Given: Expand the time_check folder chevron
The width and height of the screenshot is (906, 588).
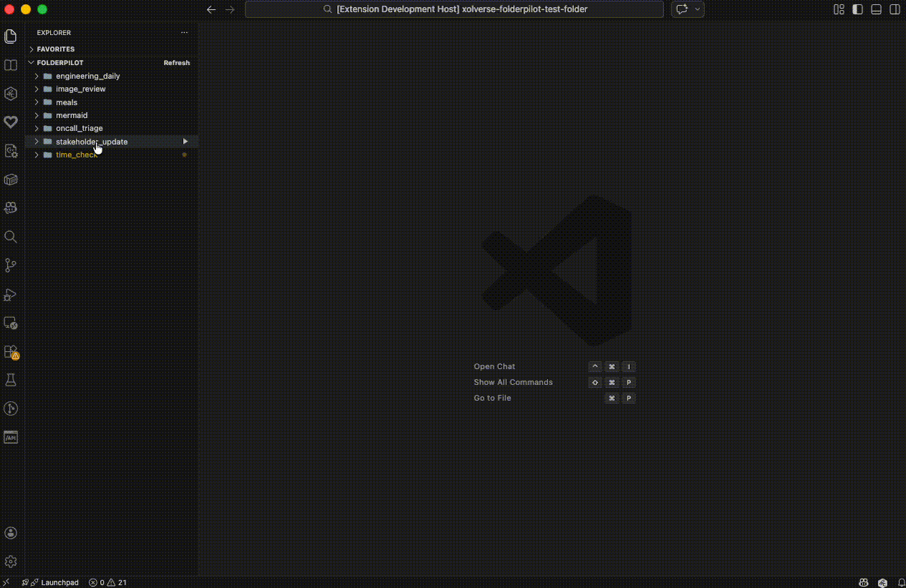Looking at the screenshot, I should 36,155.
